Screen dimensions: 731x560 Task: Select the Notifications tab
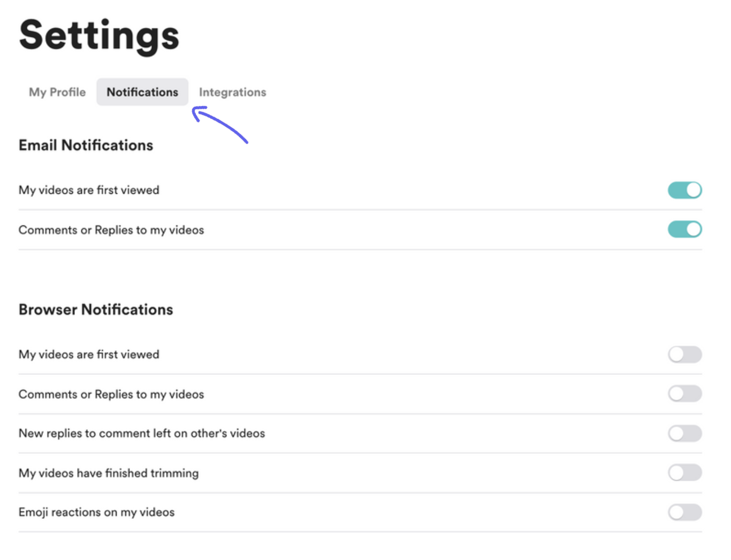pos(142,92)
